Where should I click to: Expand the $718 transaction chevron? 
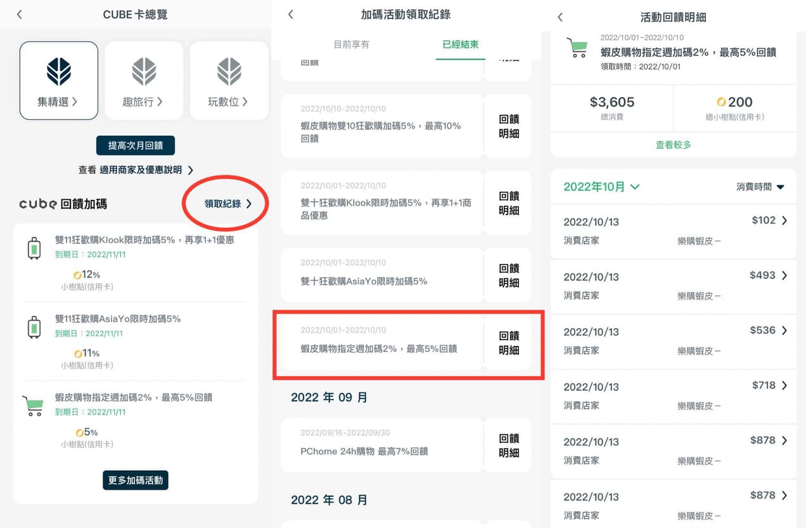tap(785, 385)
